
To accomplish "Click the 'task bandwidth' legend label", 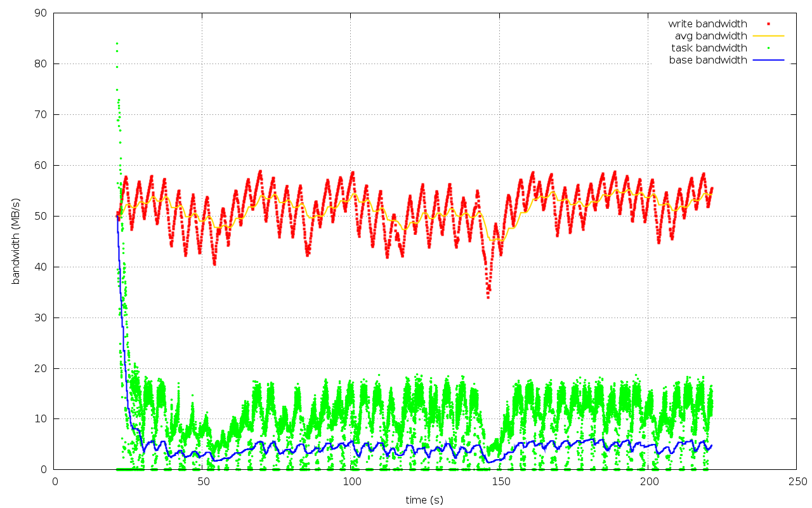I will tap(709, 48).
